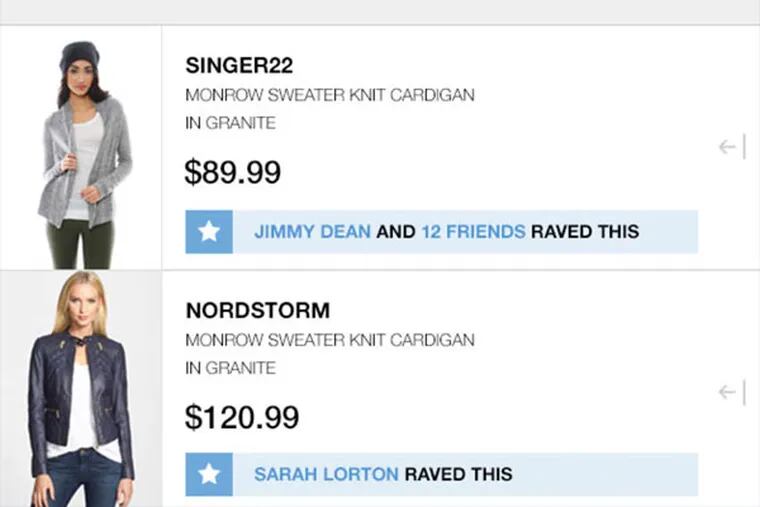Select the NORDSTORM store name
The width and height of the screenshot is (760, 507).
257,310
